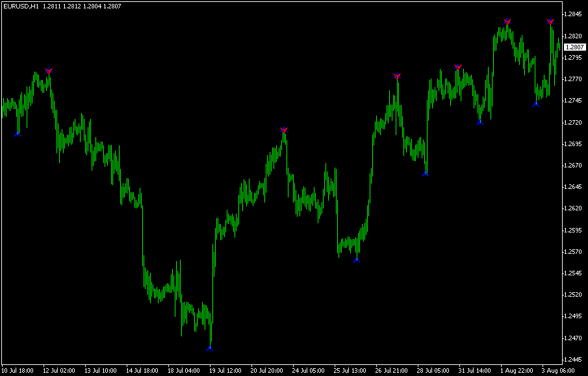Viewport: 588px width, 376px height.
Task: Select the 31 Jul 14:00 time label
Action: point(476,371)
